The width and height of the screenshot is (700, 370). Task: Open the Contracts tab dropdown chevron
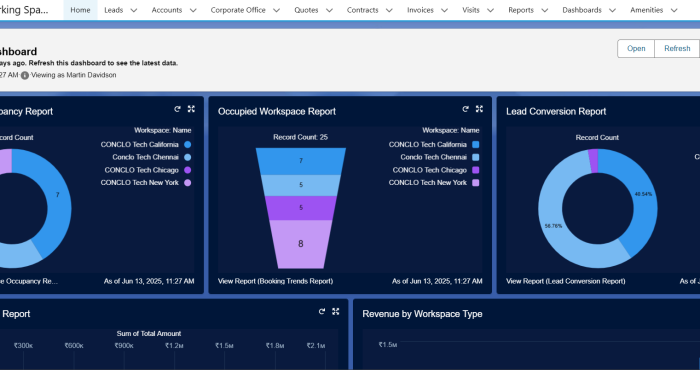tap(389, 10)
